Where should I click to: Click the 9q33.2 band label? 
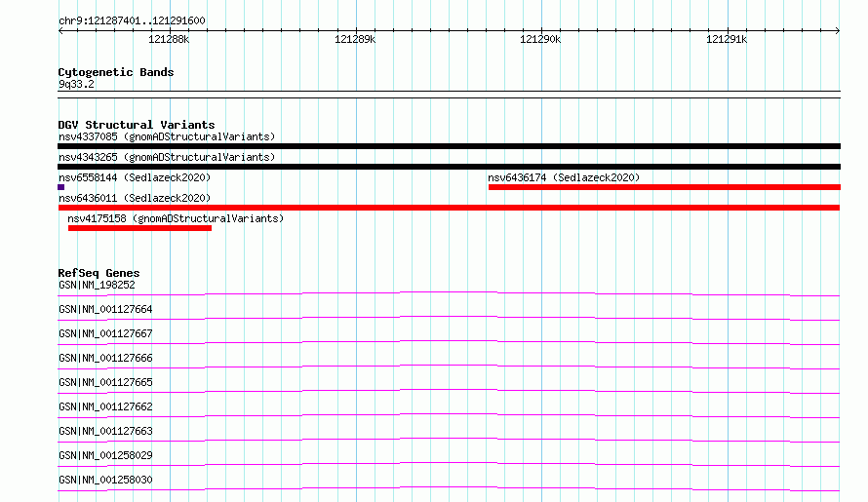click(x=76, y=84)
